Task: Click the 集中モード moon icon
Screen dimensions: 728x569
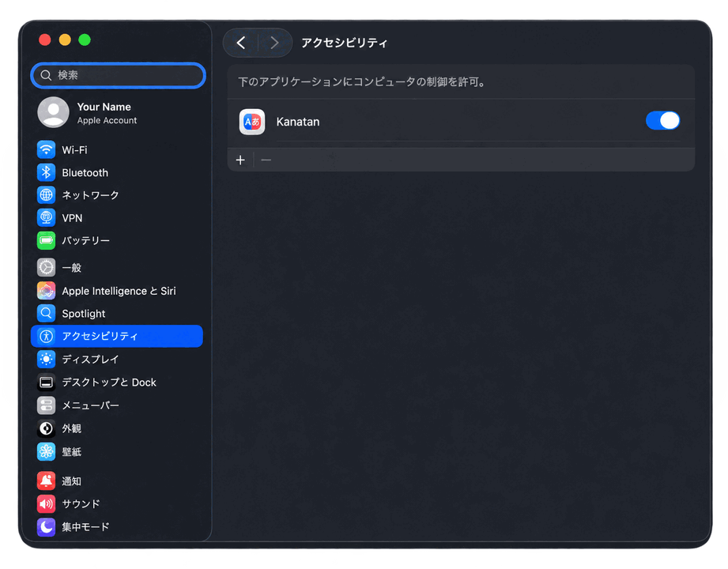Action: 46,527
